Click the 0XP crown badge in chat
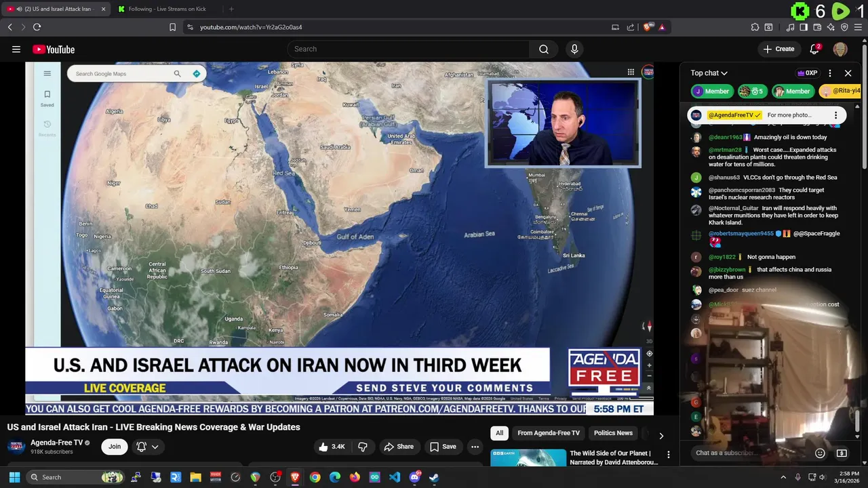868x488 pixels. click(x=807, y=73)
